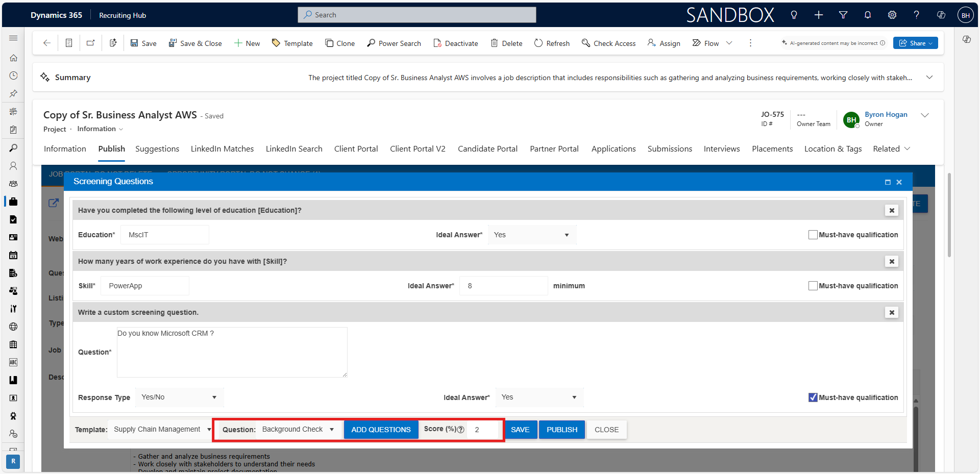Click the briefcase jobs icon in sidebar

[13, 202]
